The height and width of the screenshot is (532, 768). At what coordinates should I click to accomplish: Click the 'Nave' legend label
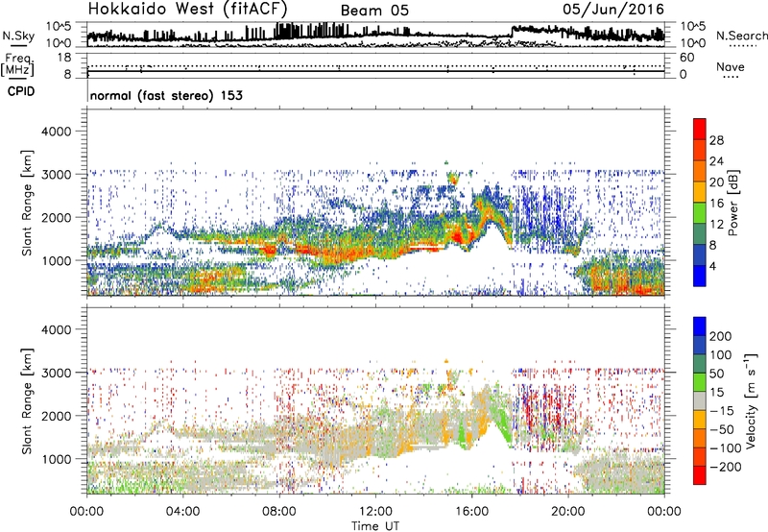pyautogui.click(x=731, y=66)
